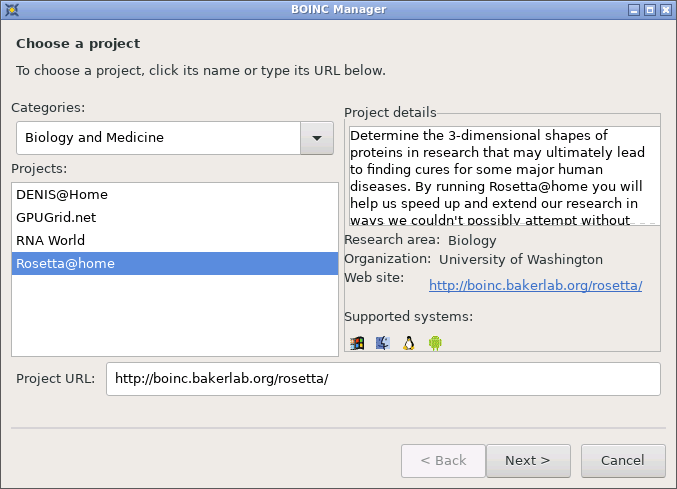Click the Android robot icon

click(x=435, y=343)
